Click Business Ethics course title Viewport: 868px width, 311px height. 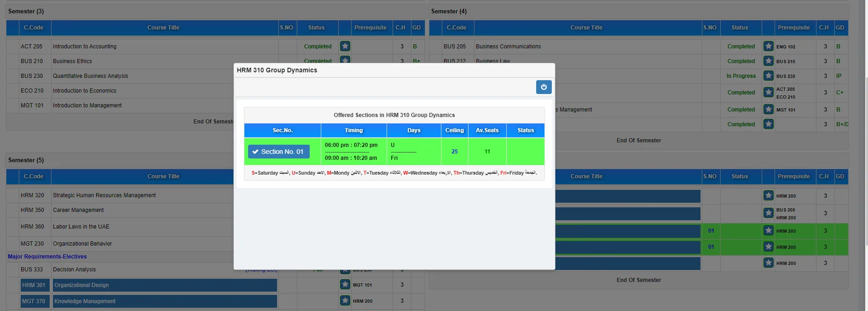click(72, 61)
